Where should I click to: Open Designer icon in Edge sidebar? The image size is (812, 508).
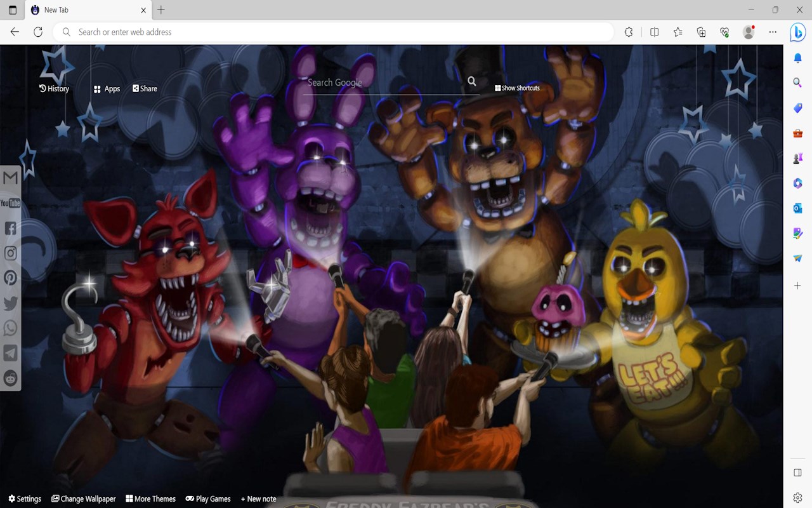798,233
